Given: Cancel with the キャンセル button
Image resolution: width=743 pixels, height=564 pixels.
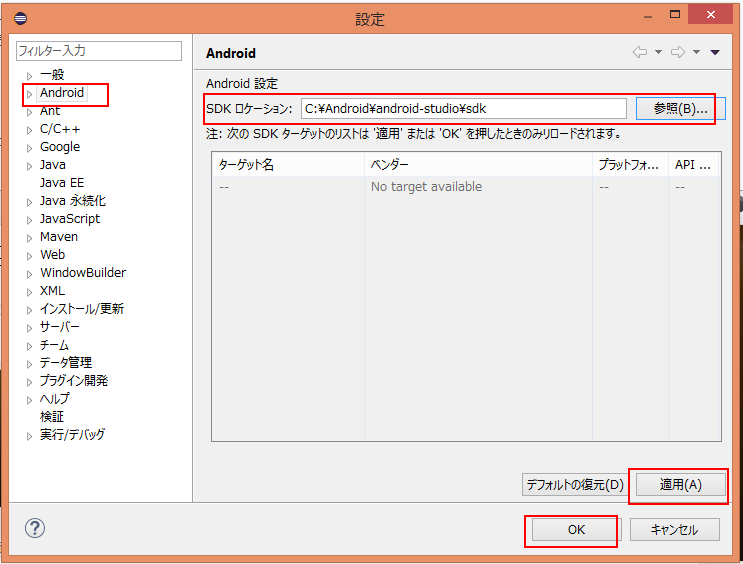Looking at the screenshot, I should [x=674, y=529].
